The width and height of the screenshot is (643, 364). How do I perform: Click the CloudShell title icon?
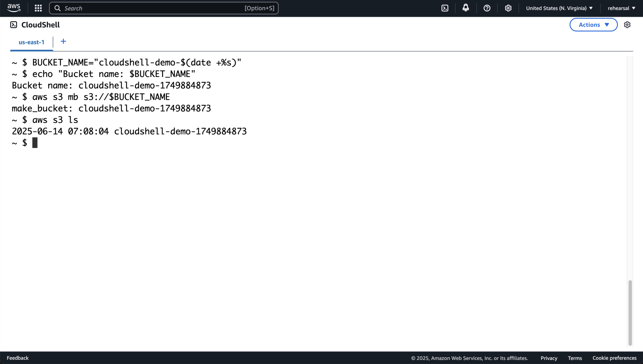pyautogui.click(x=13, y=25)
